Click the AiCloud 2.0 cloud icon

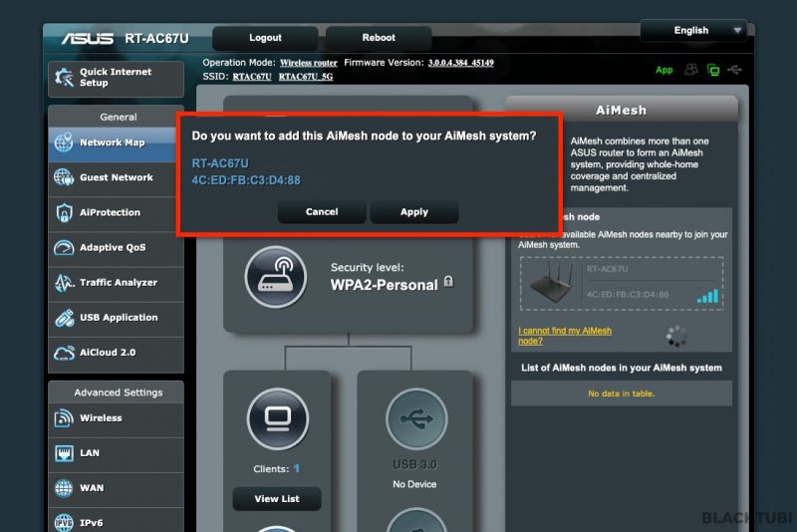64,353
